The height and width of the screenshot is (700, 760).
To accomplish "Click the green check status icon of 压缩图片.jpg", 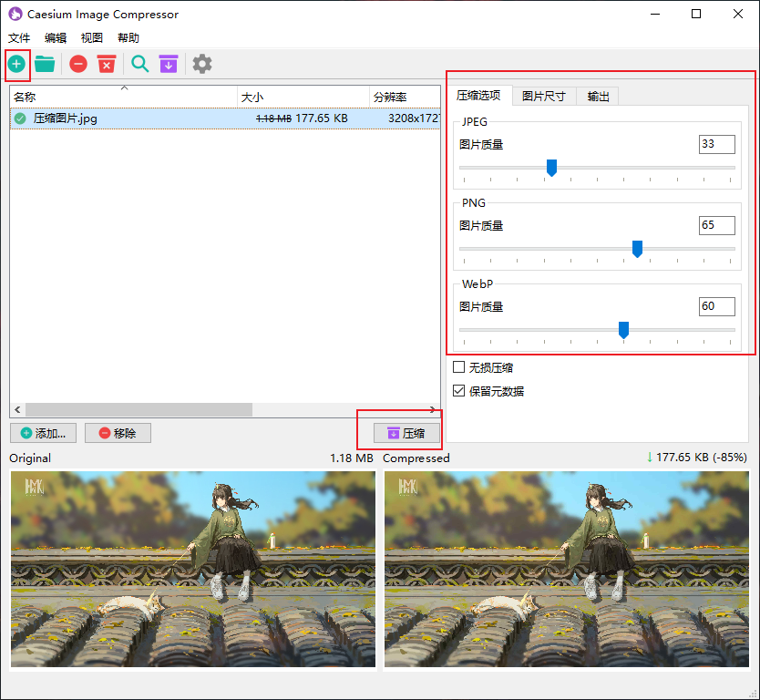I will (20, 118).
